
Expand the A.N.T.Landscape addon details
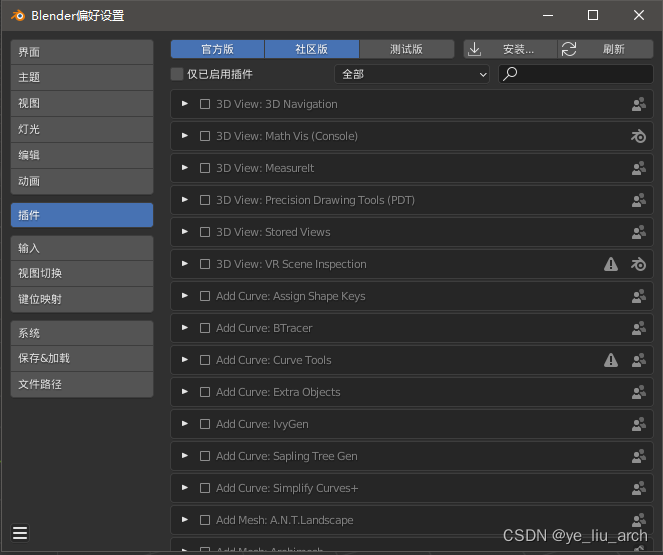(x=185, y=519)
